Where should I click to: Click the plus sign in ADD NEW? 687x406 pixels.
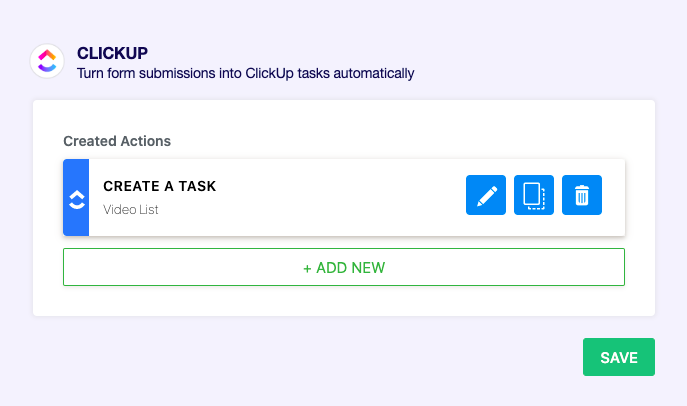click(308, 268)
